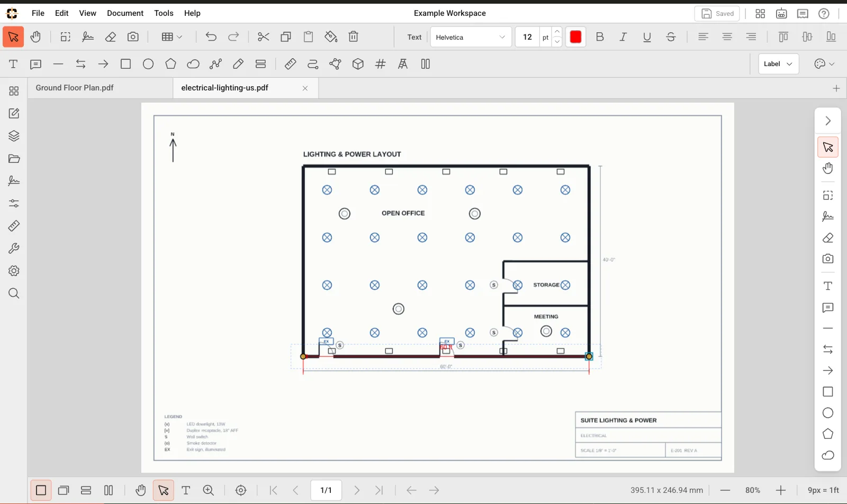This screenshot has width=847, height=504.
Task: Select the ruler measurement tool in second toolbar
Action: point(290,64)
